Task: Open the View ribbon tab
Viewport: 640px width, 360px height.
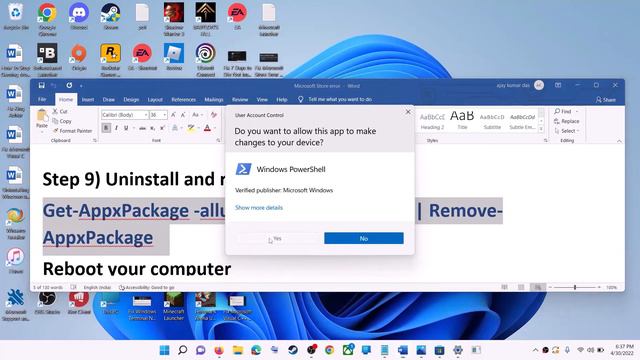Action: [x=262, y=100]
